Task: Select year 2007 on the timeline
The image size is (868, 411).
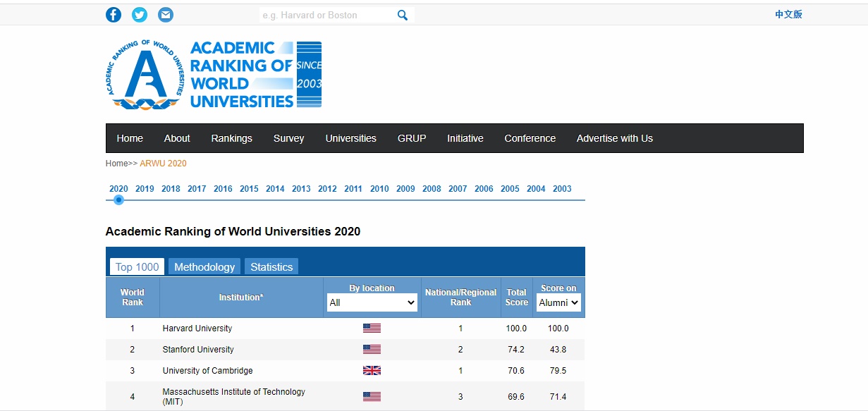Action: (458, 189)
